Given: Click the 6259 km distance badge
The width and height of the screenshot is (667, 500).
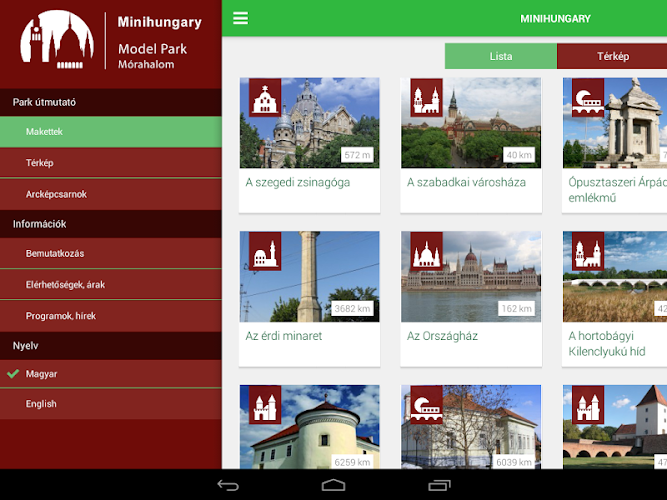Looking at the screenshot, I should pyautogui.click(x=352, y=462).
